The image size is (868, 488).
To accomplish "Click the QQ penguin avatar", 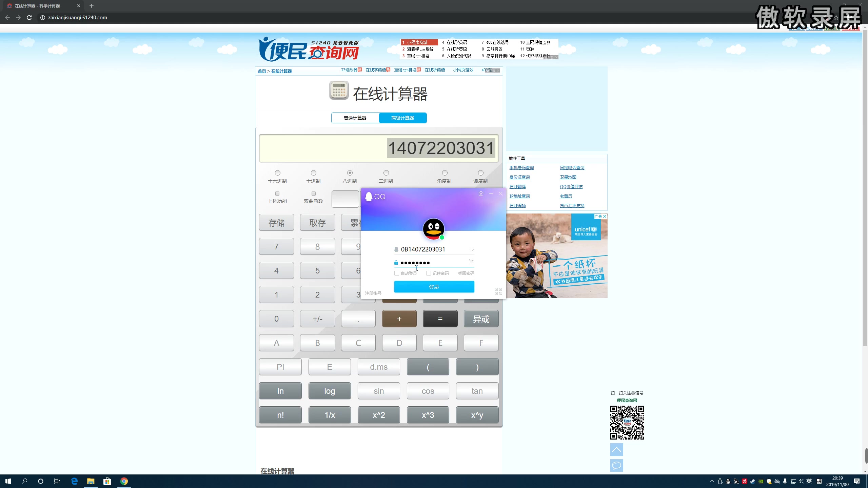I will tap(434, 229).
